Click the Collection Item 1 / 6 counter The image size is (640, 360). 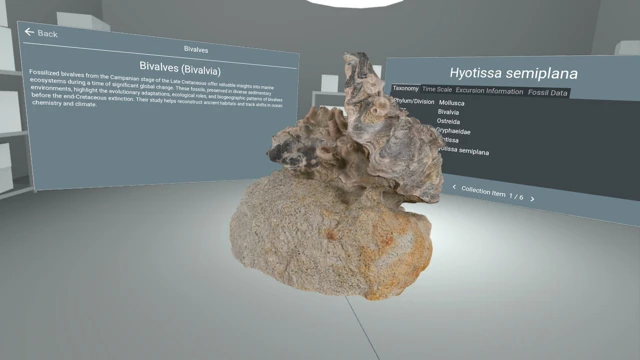(492, 193)
